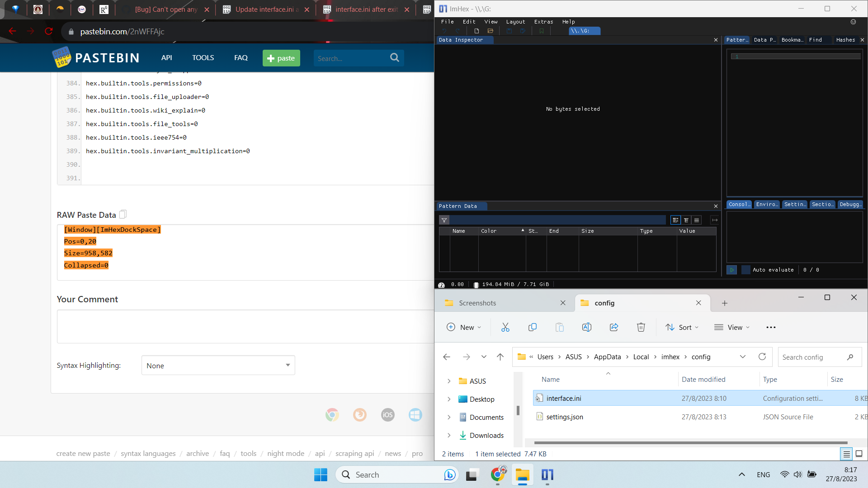
Task: Run pattern evaluation with the green play icon
Action: pyautogui.click(x=731, y=270)
